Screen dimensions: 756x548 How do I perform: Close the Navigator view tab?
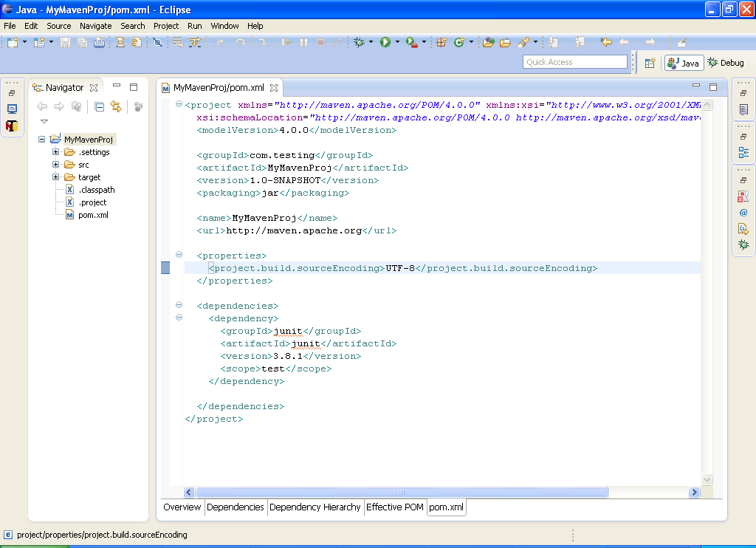(94, 88)
